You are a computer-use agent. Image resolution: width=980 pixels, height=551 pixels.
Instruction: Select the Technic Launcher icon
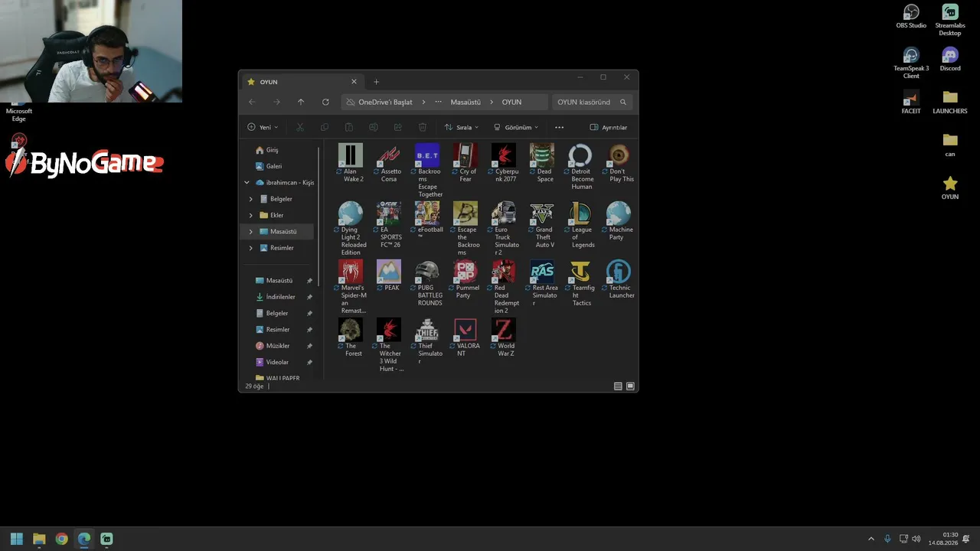pos(619,272)
